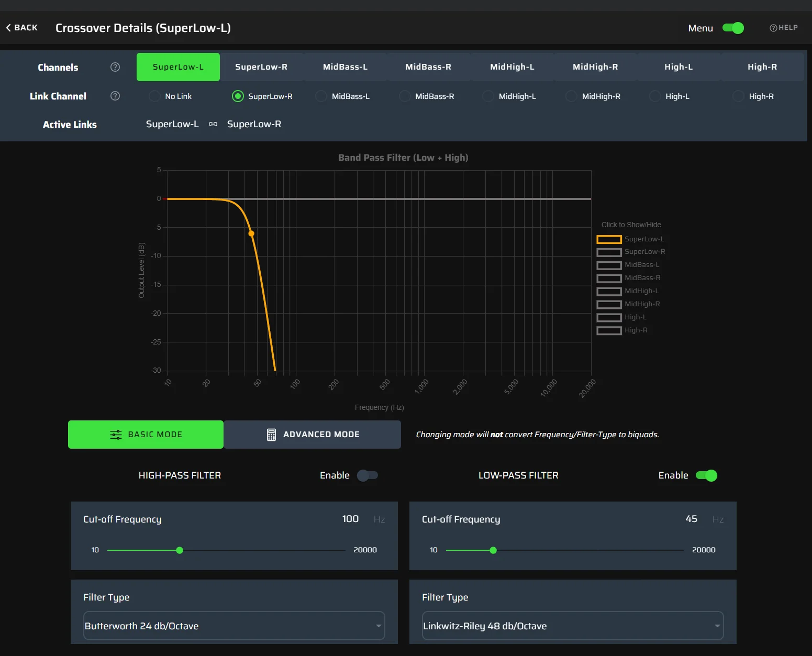The height and width of the screenshot is (656, 812).
Task: Select the High-R channel tab
Action: click(762, 67)
